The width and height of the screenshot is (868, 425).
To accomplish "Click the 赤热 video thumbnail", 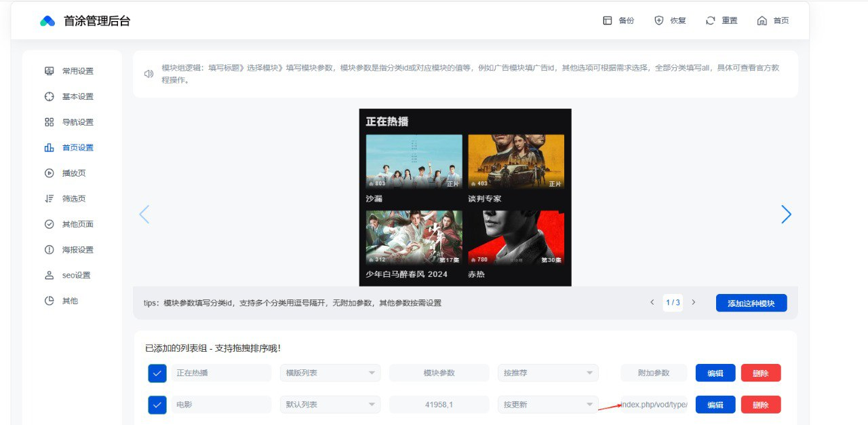I will click(516, 237).
